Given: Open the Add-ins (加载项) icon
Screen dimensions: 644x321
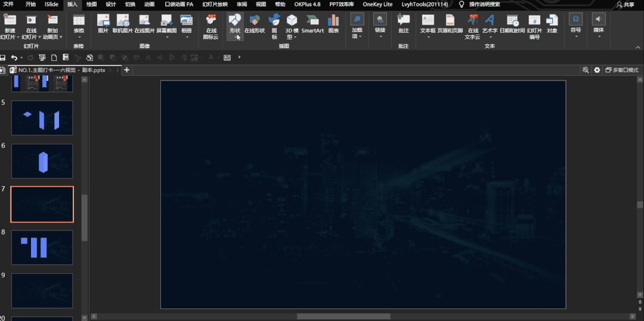Looking at the screenshot, I should [x=357, y=19].
